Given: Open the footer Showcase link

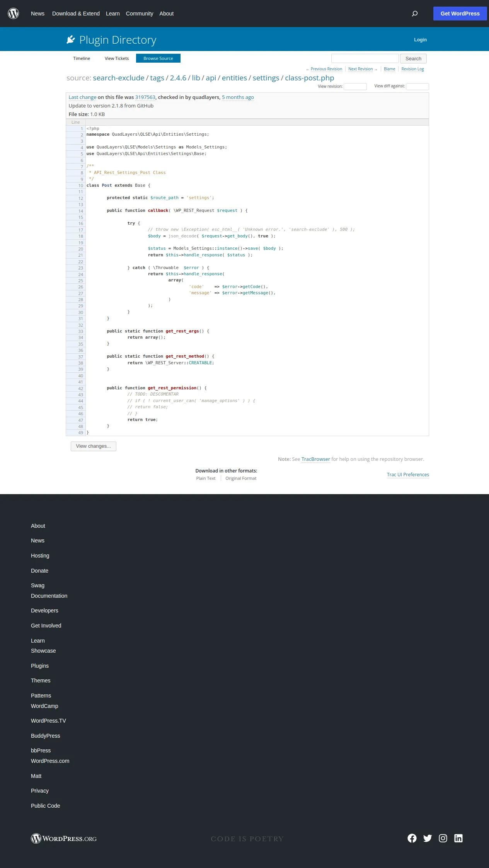Looking at the screenshot, I should (43, 651).
